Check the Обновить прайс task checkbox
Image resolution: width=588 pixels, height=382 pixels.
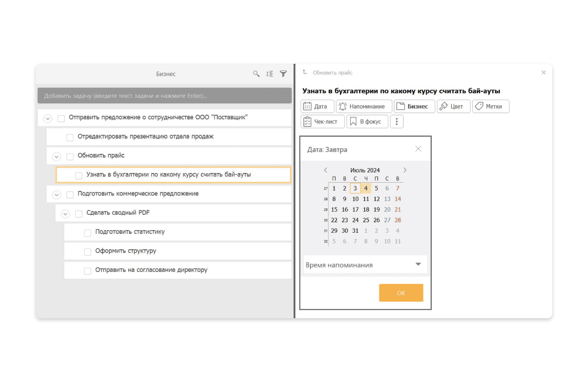click(x=70, y=157)
